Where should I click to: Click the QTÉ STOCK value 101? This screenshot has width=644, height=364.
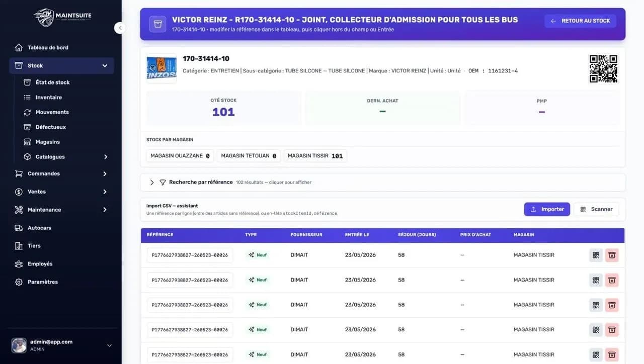[223, 112]
